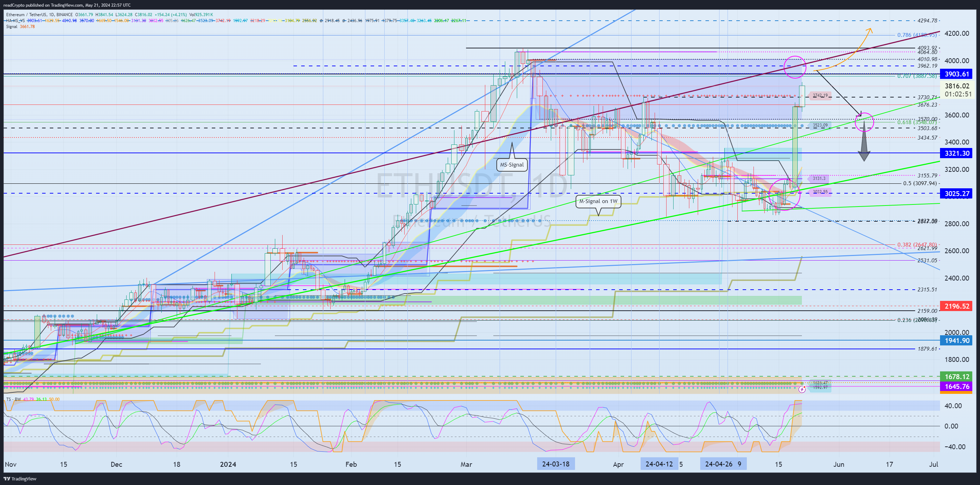Click the 2315.51 level label
This screenshot has width=980, height=485.
pyautogui.click(x=927, y=289)
